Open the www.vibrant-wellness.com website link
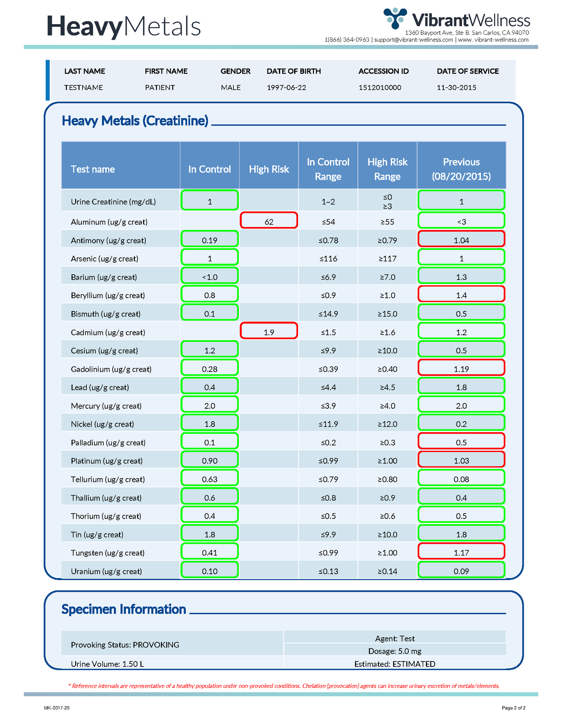This screenshot has width=563, height=728. pyautogui.click(x=493, y=40)
